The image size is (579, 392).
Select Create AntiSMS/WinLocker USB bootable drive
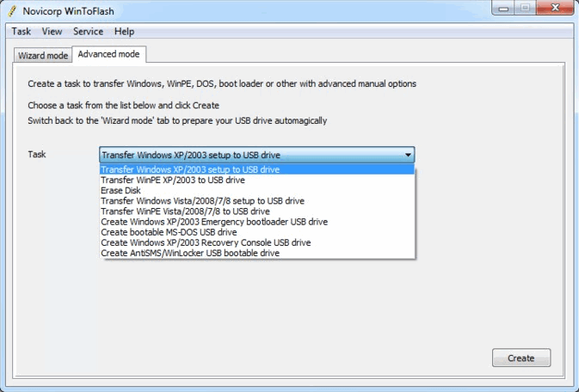pyautogui.click(x=190, y=253)
